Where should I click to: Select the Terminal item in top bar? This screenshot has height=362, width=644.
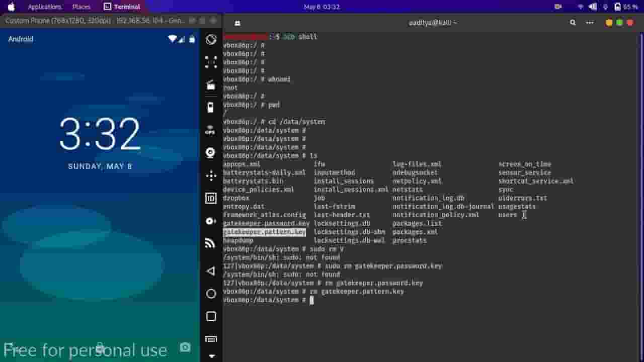pyautogui.click(x=122, y=7)
